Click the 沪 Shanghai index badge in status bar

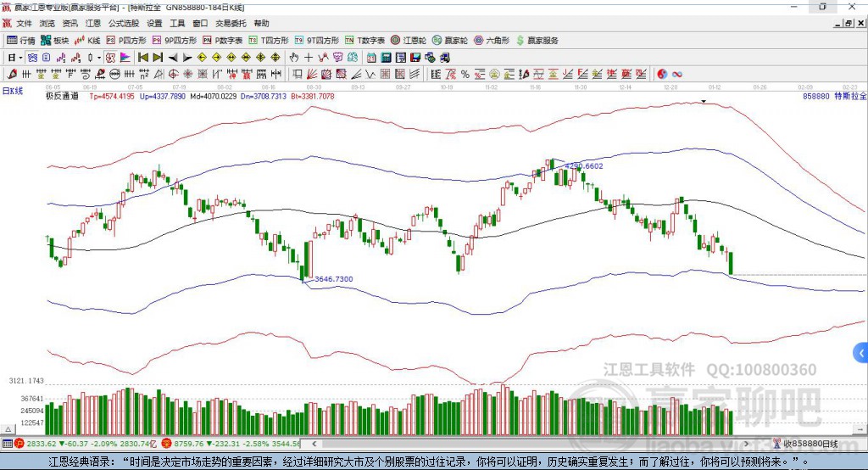(19, 444)
